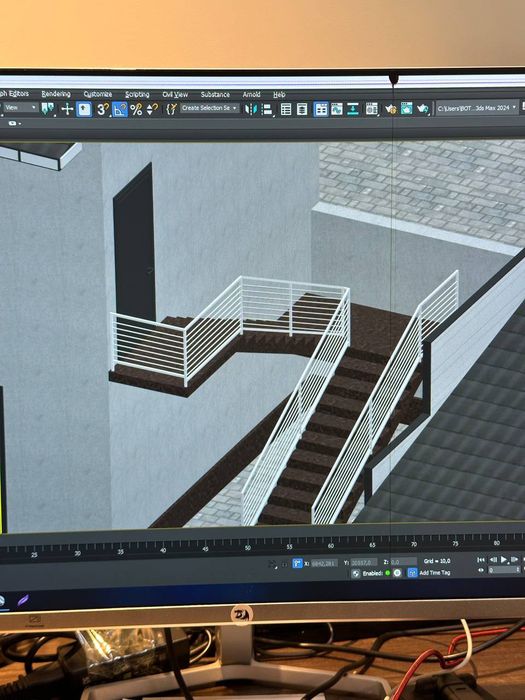The height and width of the screenshot is (700, 525).
Task: Click the Align tool icon
Action: tap(267, 109)
